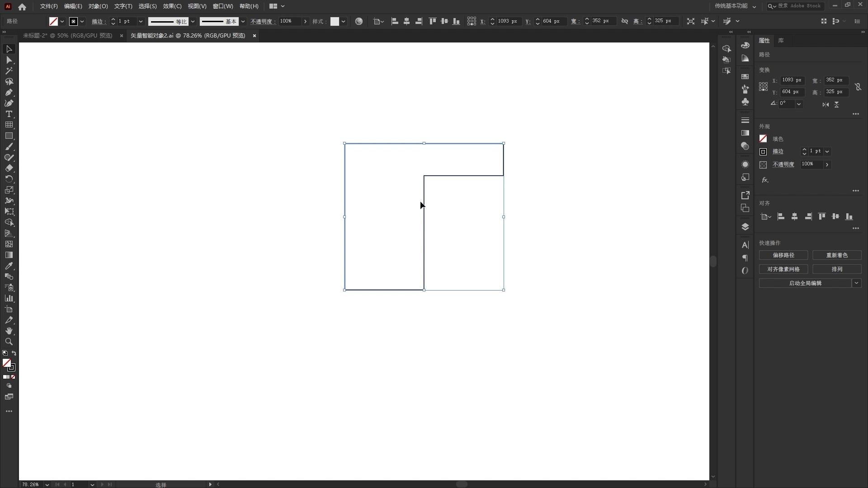The width and height of the screenshot is (868, 488).
Task: Select the Type tool
Action: [9, 114]
